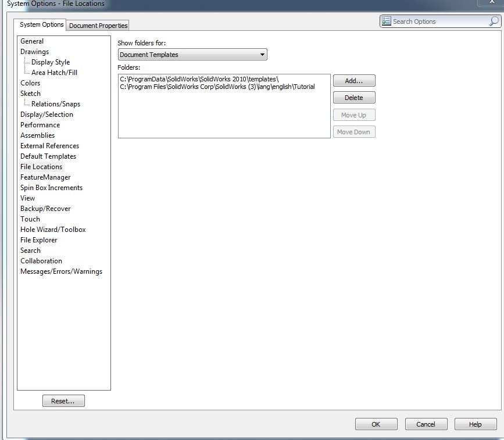Select General in the options tree

tap(32, 41)
